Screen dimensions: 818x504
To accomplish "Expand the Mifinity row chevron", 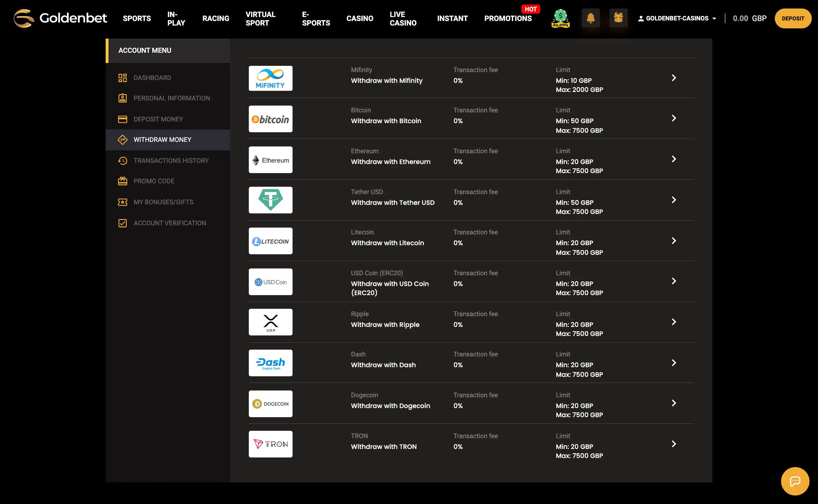I will point(673,78).
